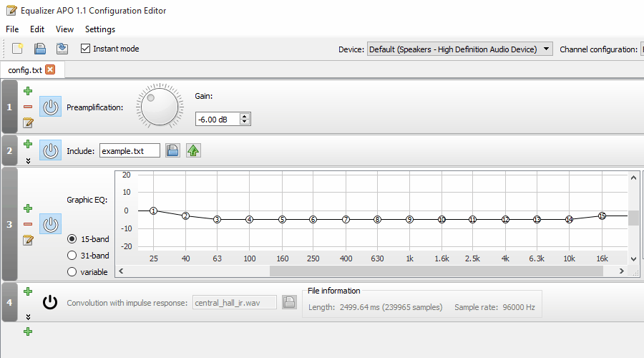Create a new configuration file
The width and height of the screenshot is (644, 358).
[18, 49]
